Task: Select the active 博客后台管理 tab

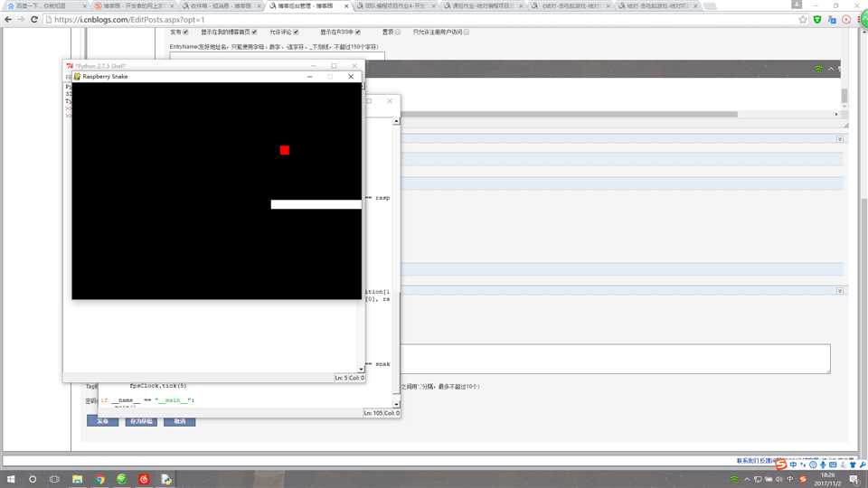Action: tap(308, 5)
